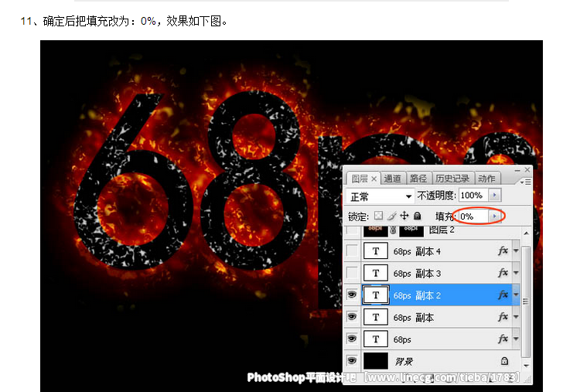Open the 填充 fill slider arrow
This screenshot has height=392, width=563.
[495, 216]
